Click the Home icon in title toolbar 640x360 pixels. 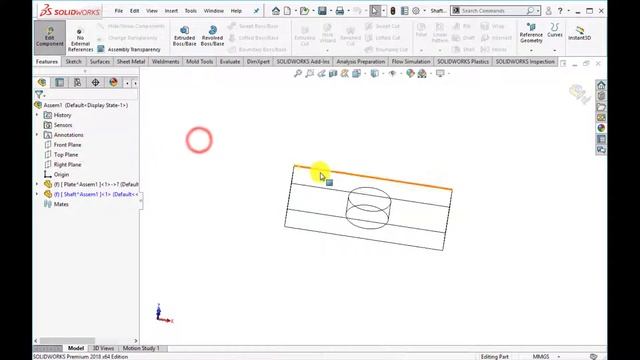(276, 11)
